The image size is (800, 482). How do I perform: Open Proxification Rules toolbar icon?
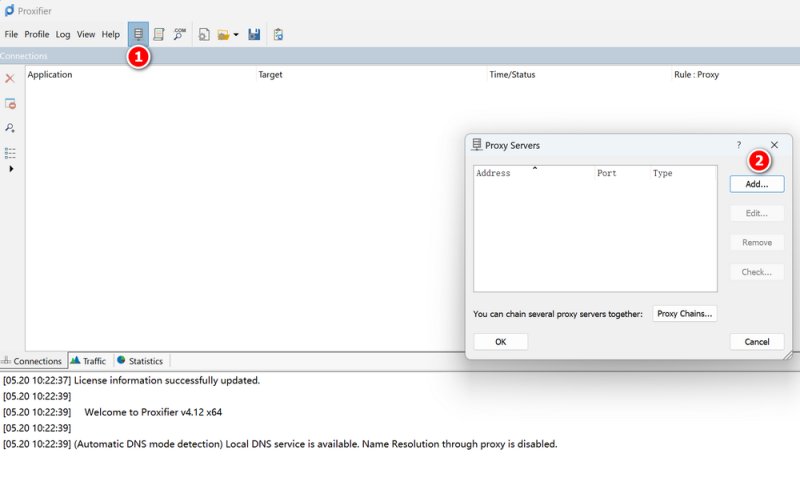pos(159,34)
